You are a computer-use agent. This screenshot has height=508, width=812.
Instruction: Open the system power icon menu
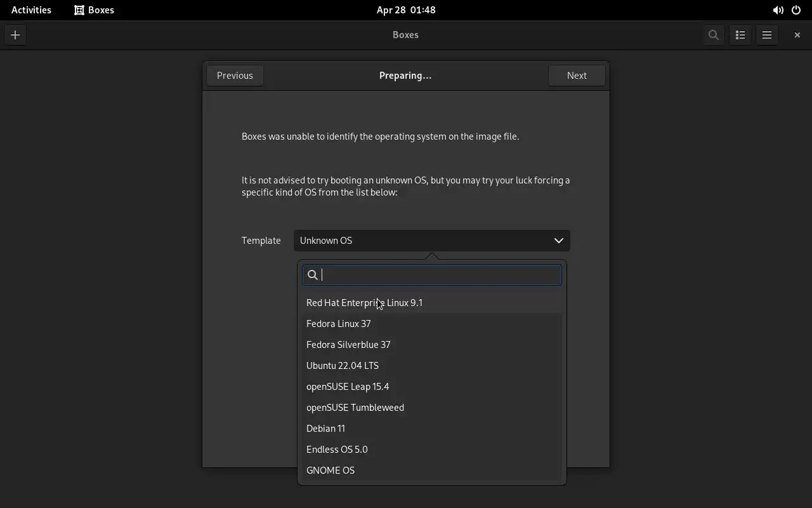(796, 10)
